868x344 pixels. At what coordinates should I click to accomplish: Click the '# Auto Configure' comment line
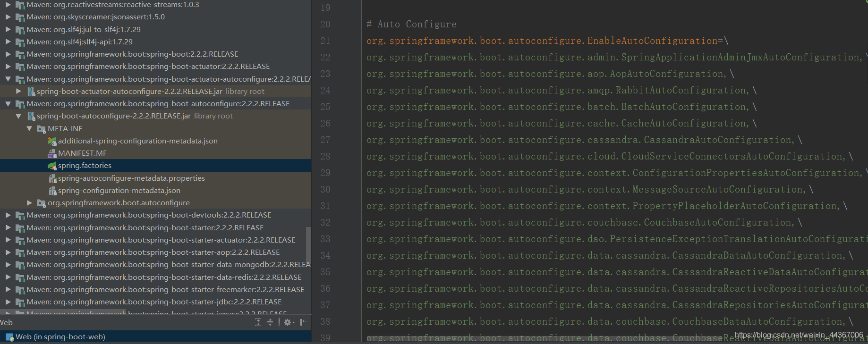411,24
